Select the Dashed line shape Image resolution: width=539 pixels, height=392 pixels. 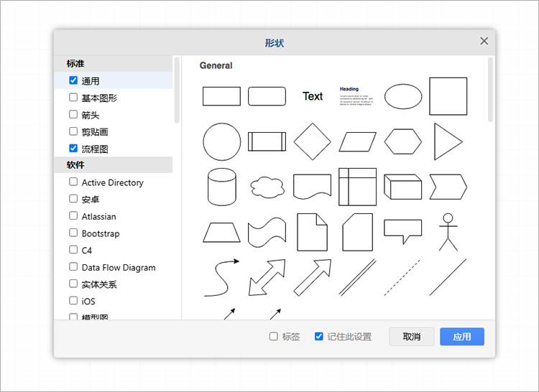click(x=402, y=277)
